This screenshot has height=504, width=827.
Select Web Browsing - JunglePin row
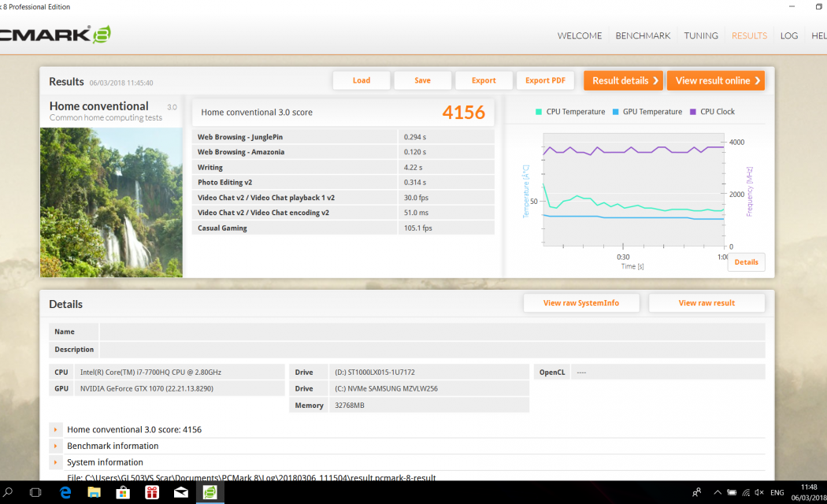coord(343,137)
